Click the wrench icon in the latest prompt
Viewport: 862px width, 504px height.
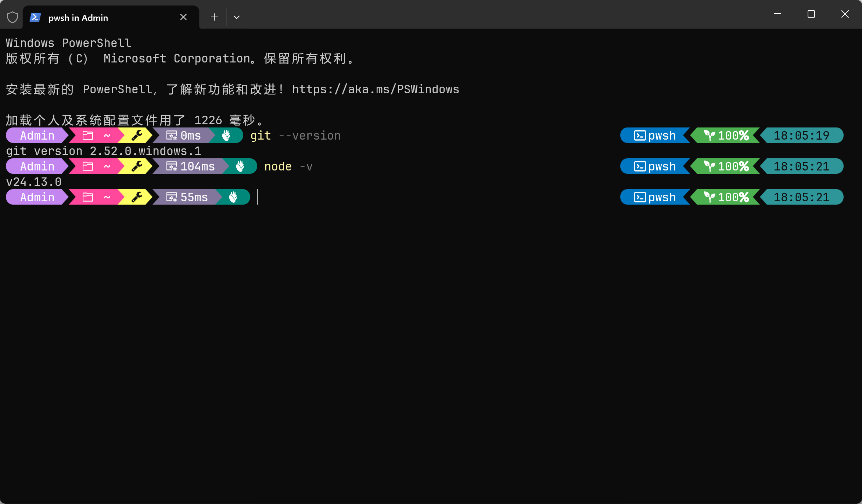(x=137, y=197)
